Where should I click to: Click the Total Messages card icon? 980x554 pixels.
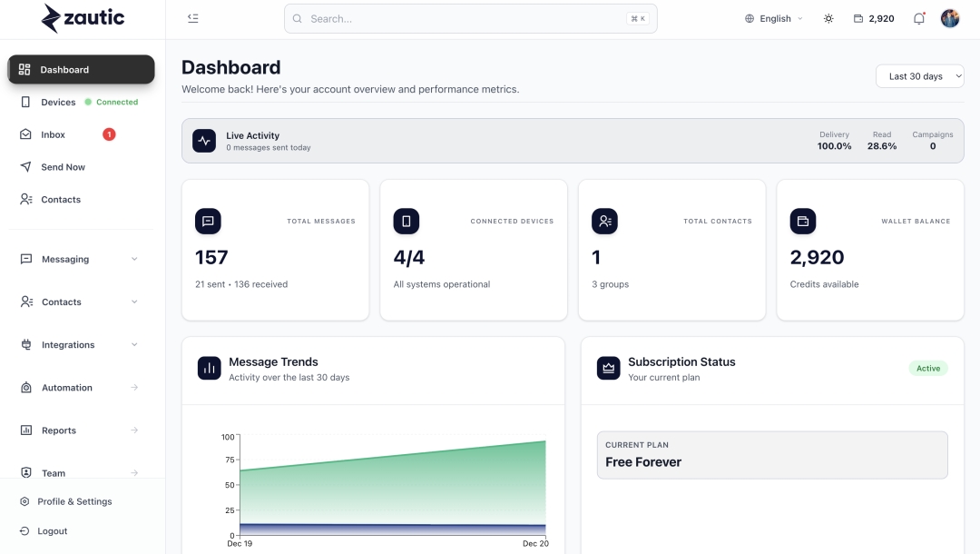point(208,221)
